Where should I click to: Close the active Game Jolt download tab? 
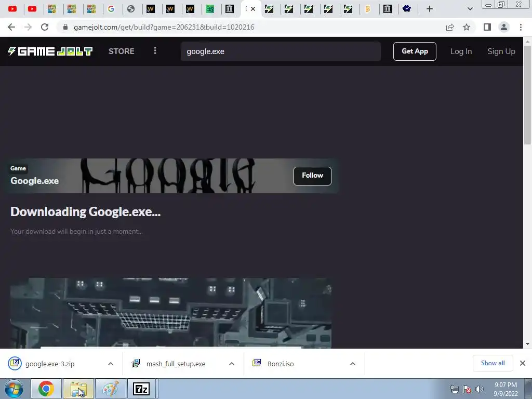[253, 9]
